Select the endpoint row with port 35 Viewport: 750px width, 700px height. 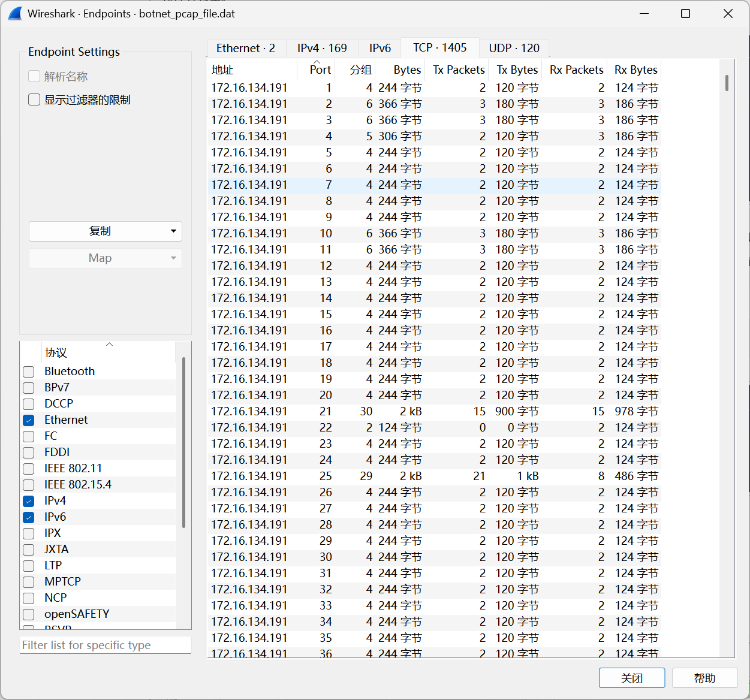click(x=435, y=638)
